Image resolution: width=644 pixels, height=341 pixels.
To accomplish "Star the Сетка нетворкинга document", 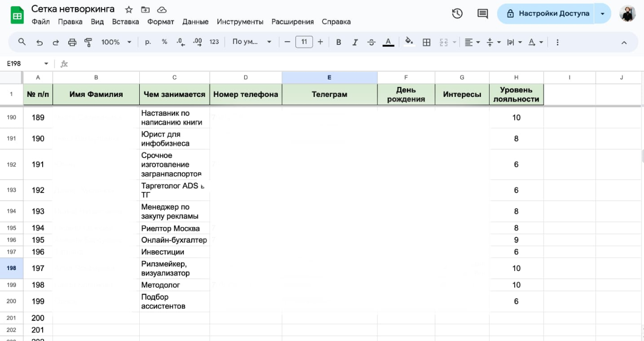I will (x=129, y=9).
